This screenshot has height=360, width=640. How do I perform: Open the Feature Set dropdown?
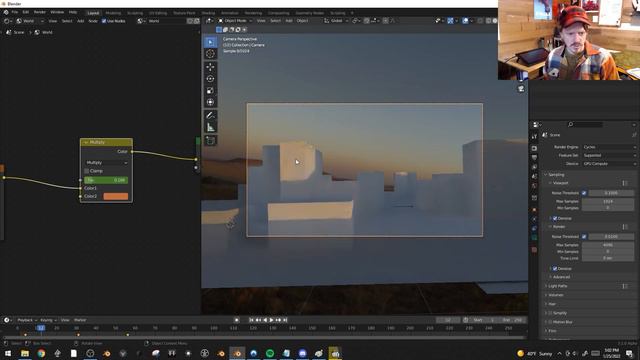click(x=609, y=155)
